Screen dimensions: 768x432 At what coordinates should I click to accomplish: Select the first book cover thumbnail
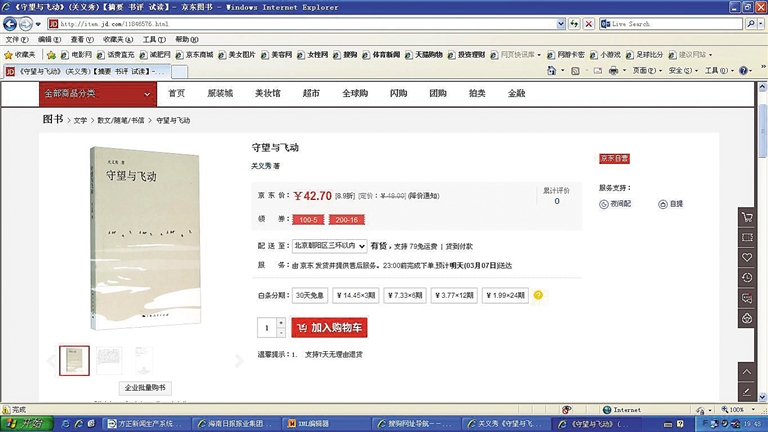point(74,360)
